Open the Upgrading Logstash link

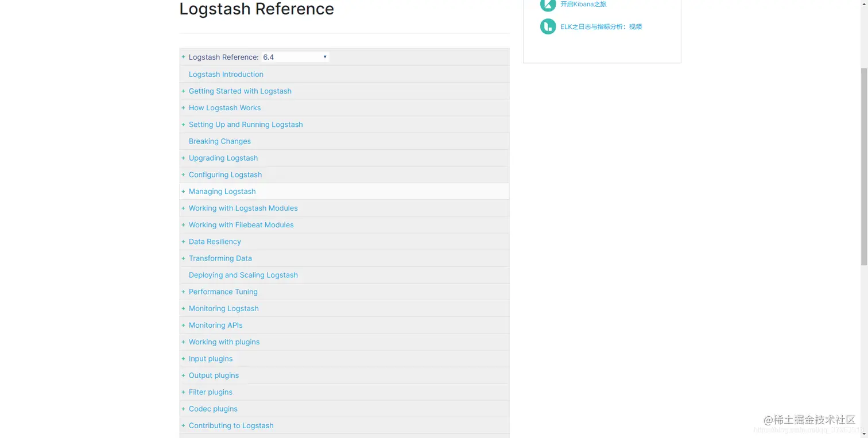pos(223,158)
